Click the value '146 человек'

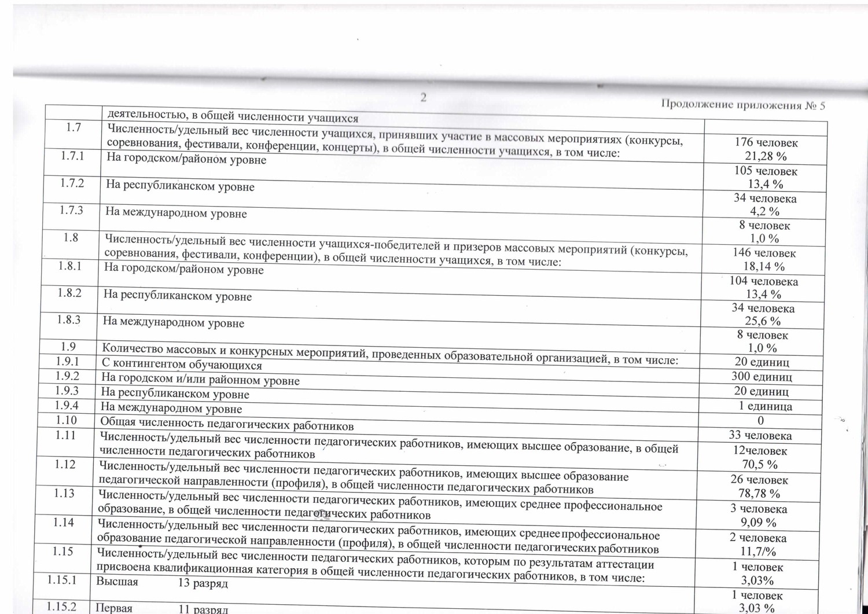pyautogui.click(x=764, y=253)
